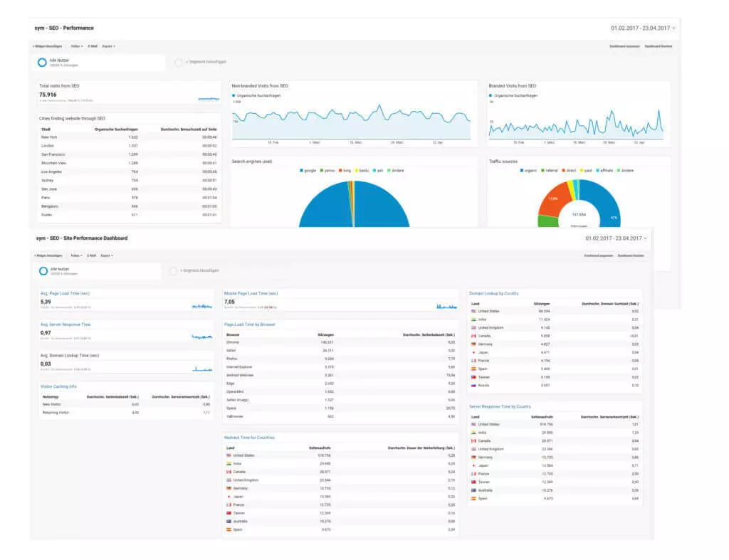Click empty segment circle in SEO - Performance
This screenshot has width=729, height=560.
[x=178, y=63]
